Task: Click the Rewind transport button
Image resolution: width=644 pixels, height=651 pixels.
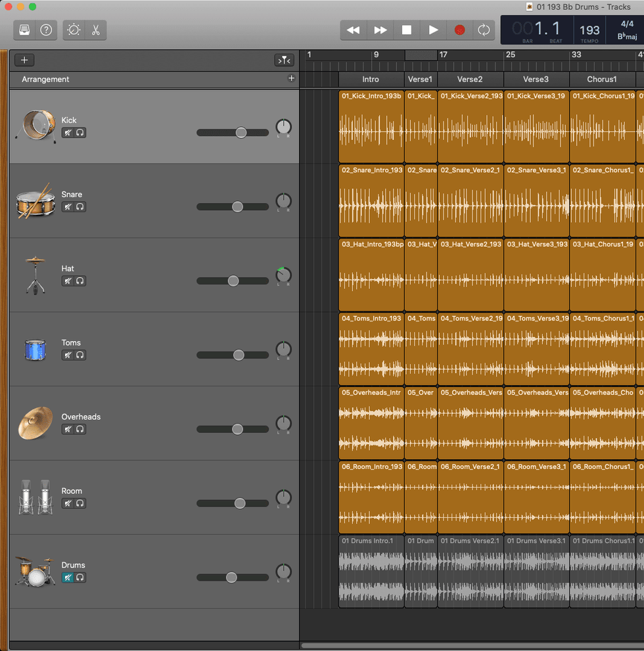Action: tap(354, 30)
